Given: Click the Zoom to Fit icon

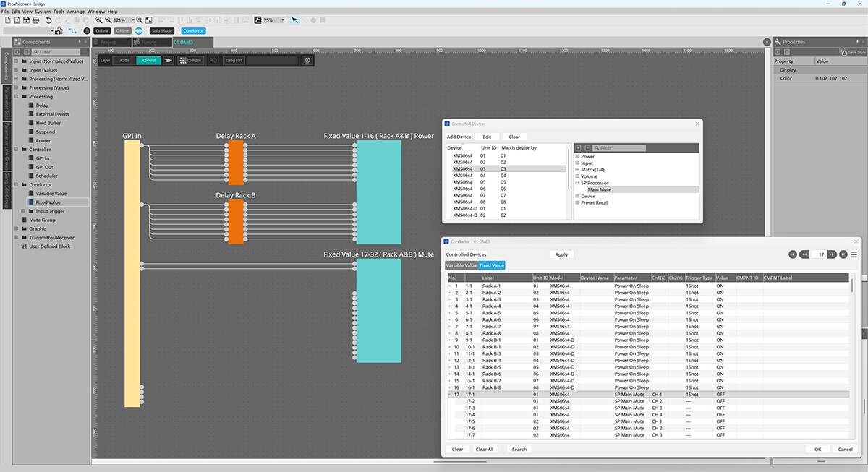Looking at the screenshot, I should (x=148, y=20).
